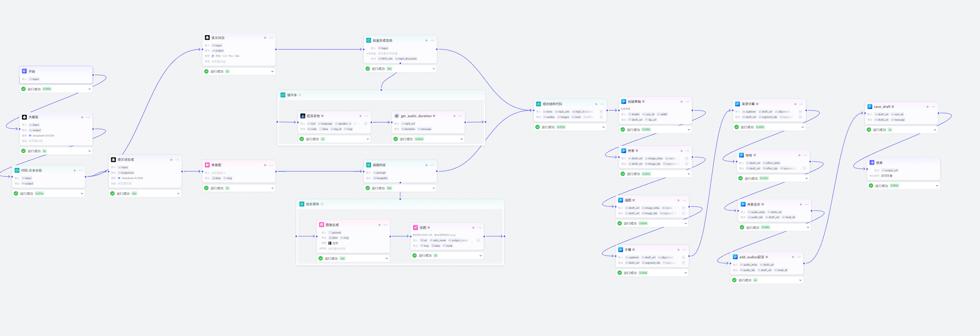This screenshot has width=980, height=336.
Task: Open the more options menu on 创建草稿
Action: (687, 102)
